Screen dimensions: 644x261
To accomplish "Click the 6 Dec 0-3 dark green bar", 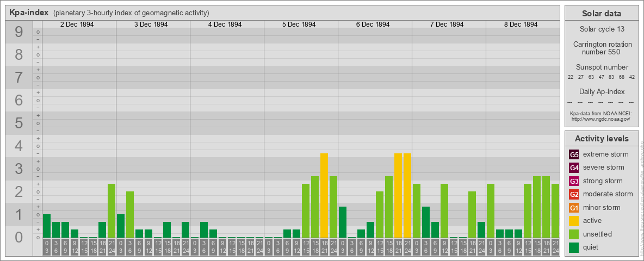I will [343, 222].
